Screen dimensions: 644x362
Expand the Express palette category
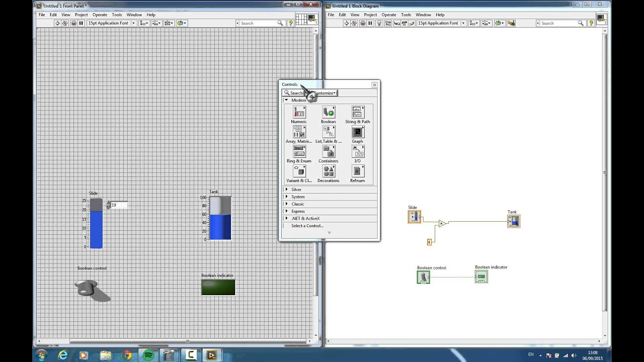286,211
